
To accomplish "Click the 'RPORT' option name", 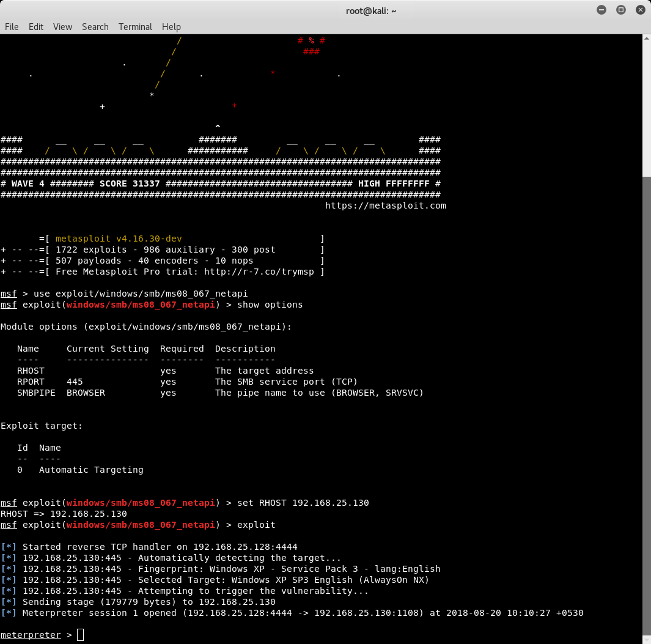I will [31, 382].
